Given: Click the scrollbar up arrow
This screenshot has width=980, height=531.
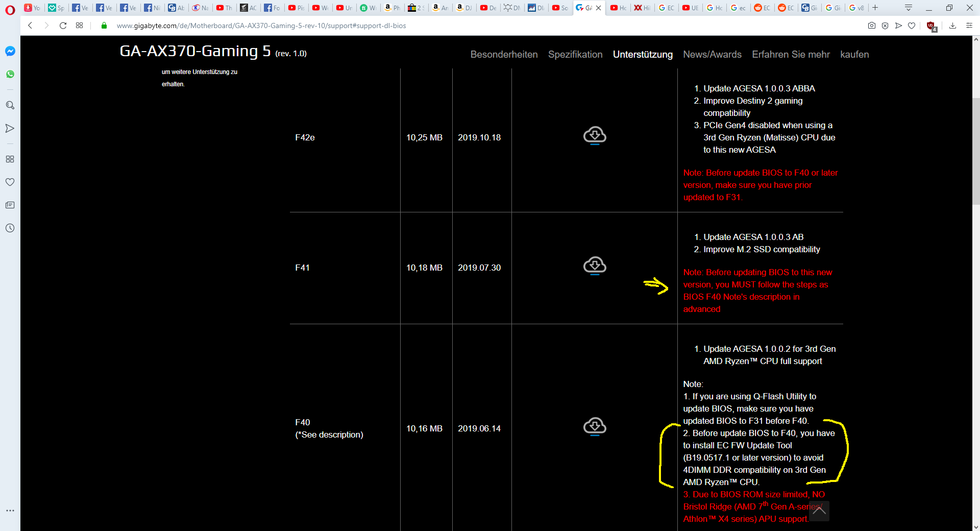Looking at the screenshot, I should (x=976, y=40).
